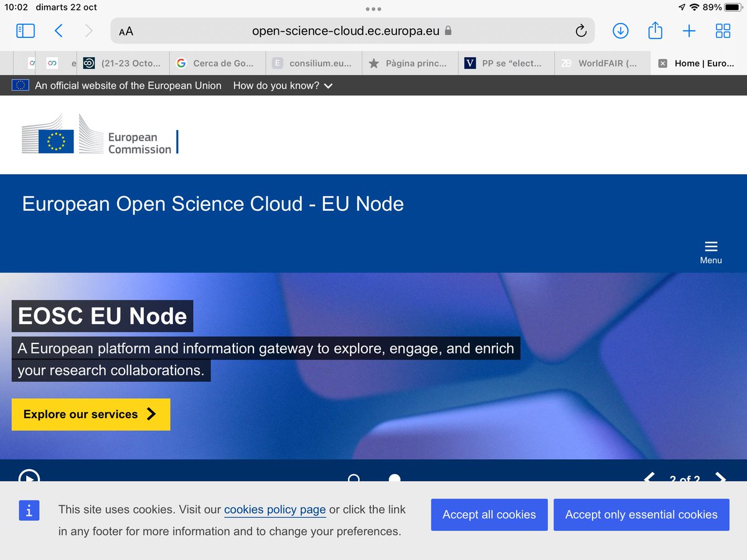Viewport: 747px width, 560px height.
Task: Tap the three-dot multitasking control
Action: coord(374,9)
